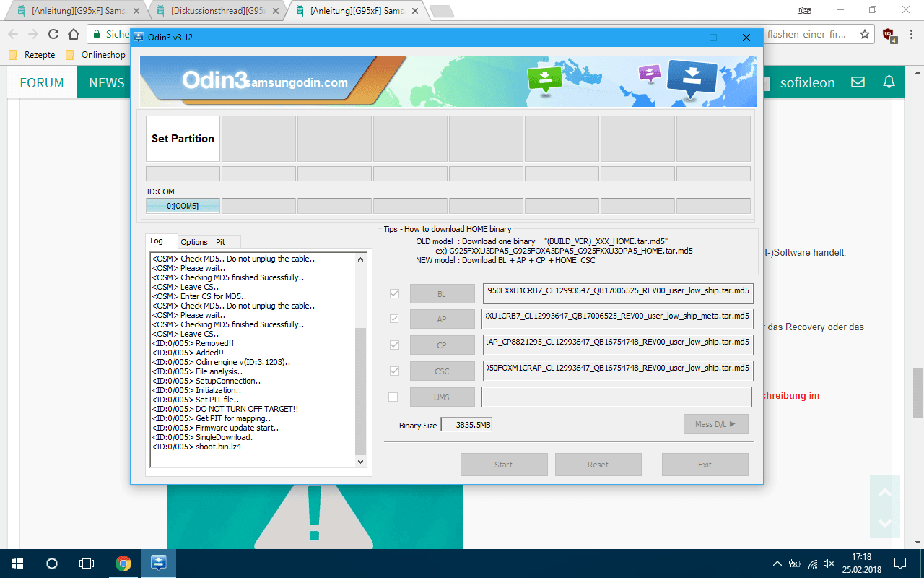The width and height of the screenshot is (924, 578).
Task: Click the sboot.bin.lz4 log line
Action: click(196, 447)
